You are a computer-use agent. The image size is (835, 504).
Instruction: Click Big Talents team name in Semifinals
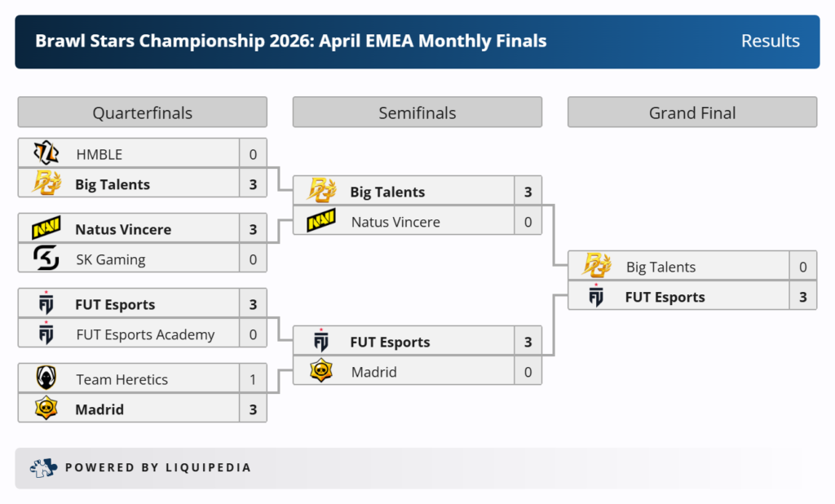(x=387, y=192)
